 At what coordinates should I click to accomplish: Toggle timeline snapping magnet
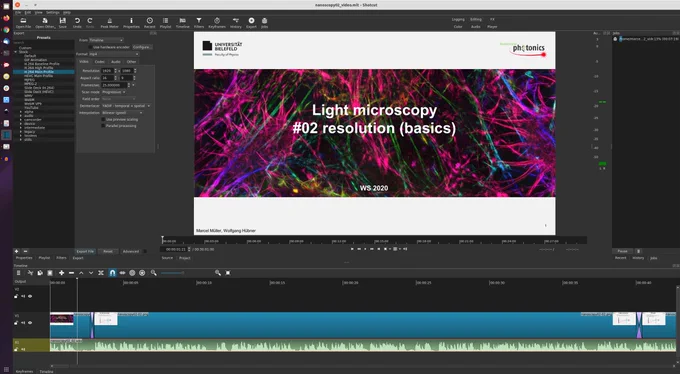tap(112, 273)
